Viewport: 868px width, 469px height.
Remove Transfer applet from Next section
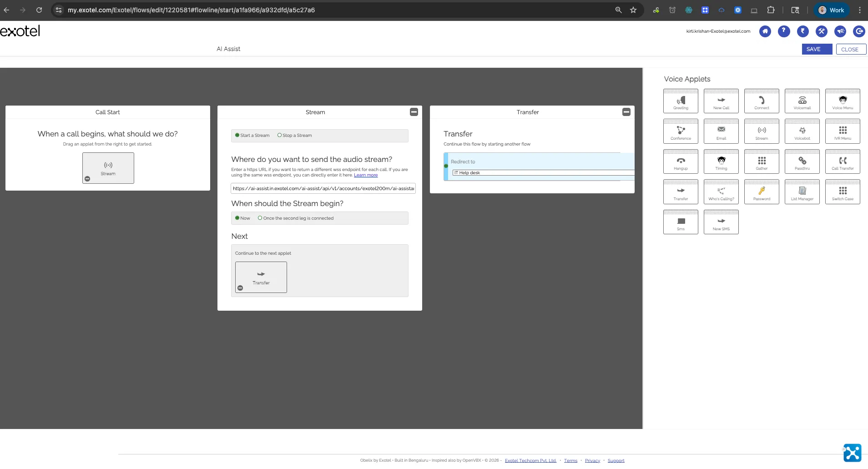click(x=240, y=288)
